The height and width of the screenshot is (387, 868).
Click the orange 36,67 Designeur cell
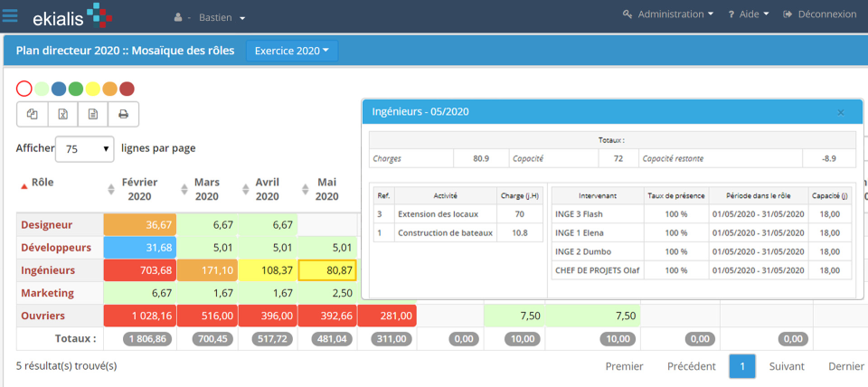tap(140, 225)
